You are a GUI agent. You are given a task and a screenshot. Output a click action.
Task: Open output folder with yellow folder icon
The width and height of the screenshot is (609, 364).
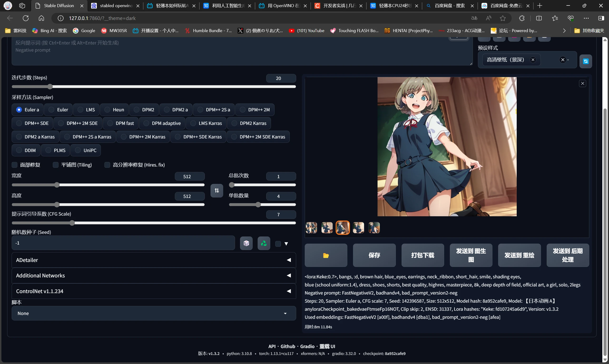[x=326, y=255]
